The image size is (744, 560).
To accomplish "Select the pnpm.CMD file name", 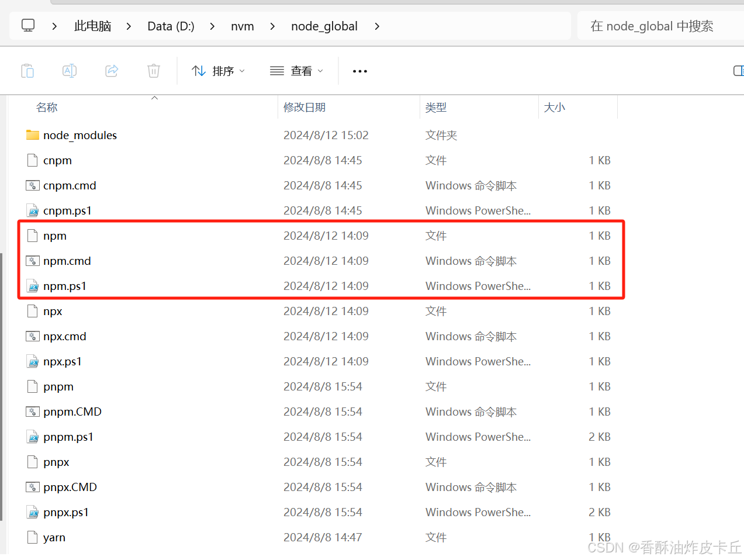I will pos(72,412).
